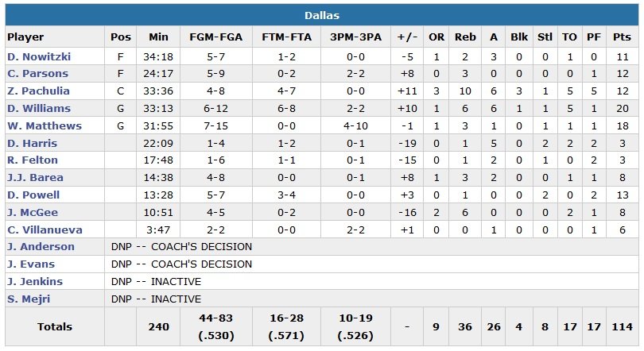Click the Dallas team header

coord(322,16)
